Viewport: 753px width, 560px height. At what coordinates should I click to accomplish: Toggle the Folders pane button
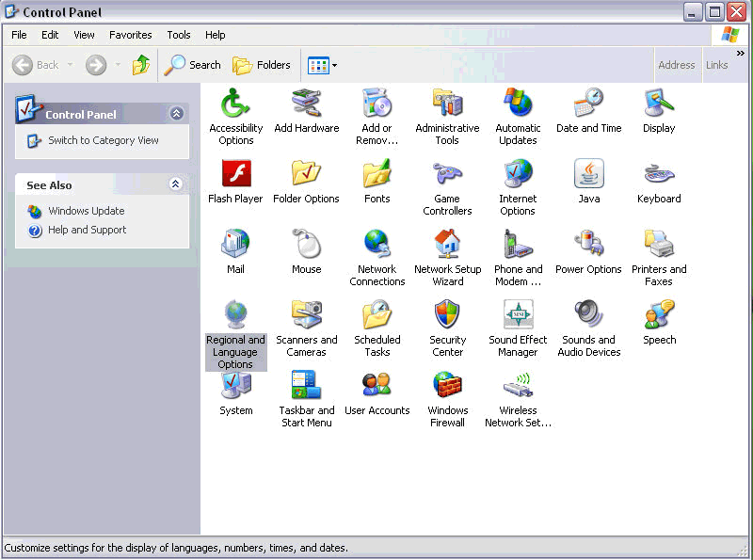pos(262,65)
